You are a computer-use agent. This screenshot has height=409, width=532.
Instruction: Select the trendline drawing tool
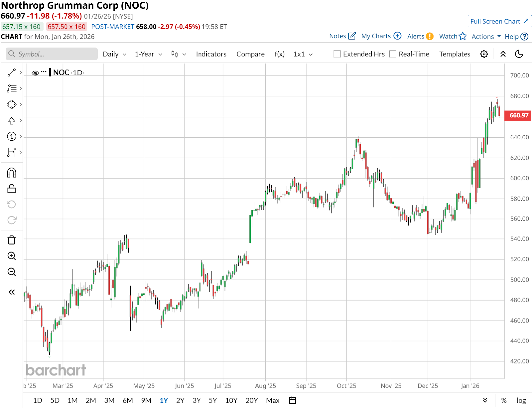coord(12,72)
